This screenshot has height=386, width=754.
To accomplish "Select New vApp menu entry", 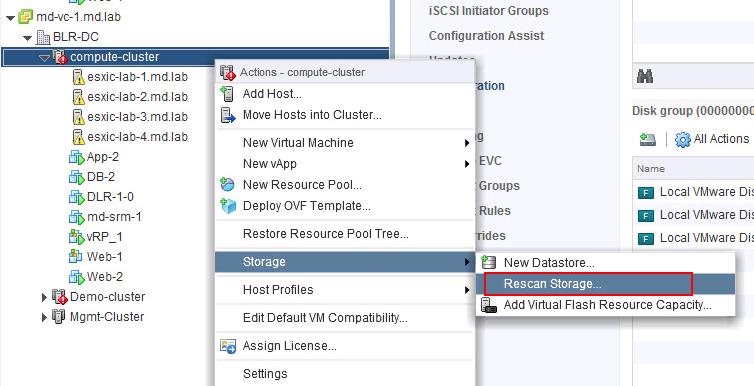I will [344, 164].
